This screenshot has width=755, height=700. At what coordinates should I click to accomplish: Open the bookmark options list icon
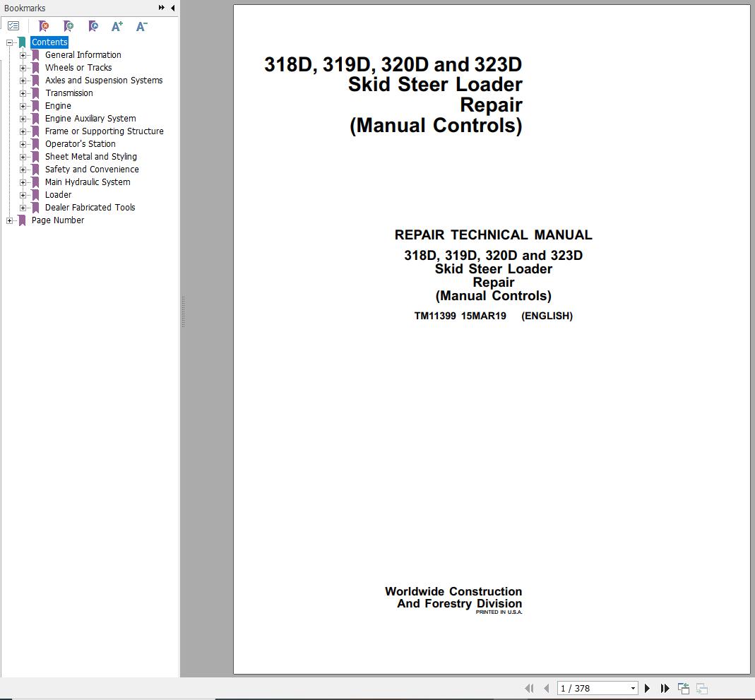13,26
